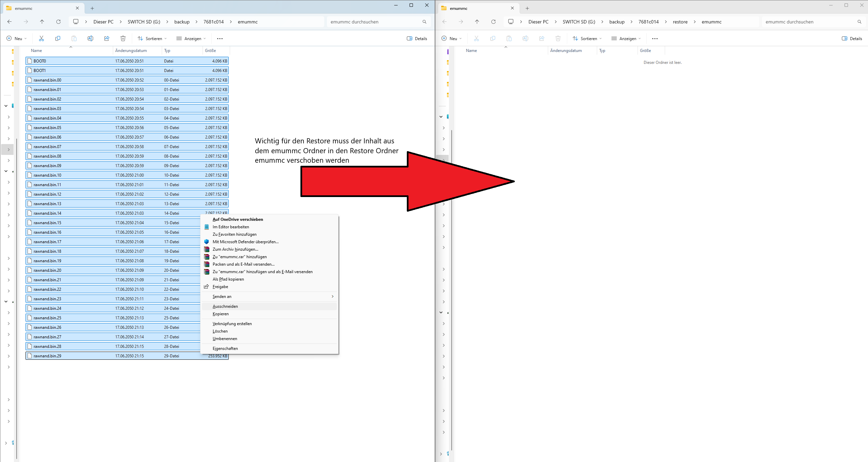Click the Delete trash icon in left toolbar
868x462 pixels.
click(x=123, y=38)
